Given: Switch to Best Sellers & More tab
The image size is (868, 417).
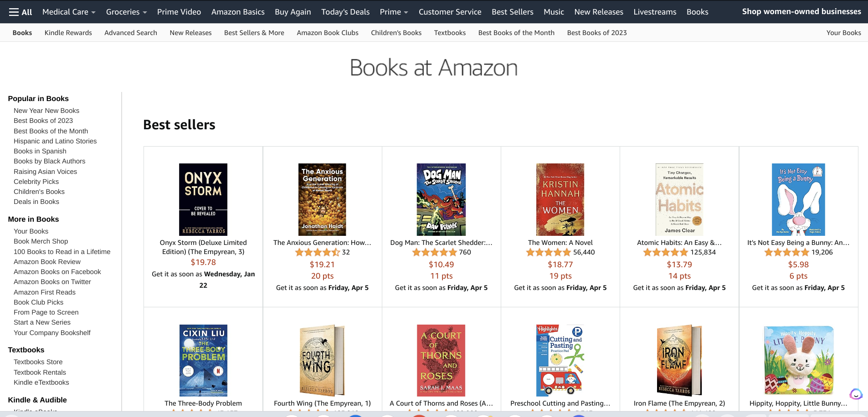Looking at the screenshot, I should tap(254, 33).
